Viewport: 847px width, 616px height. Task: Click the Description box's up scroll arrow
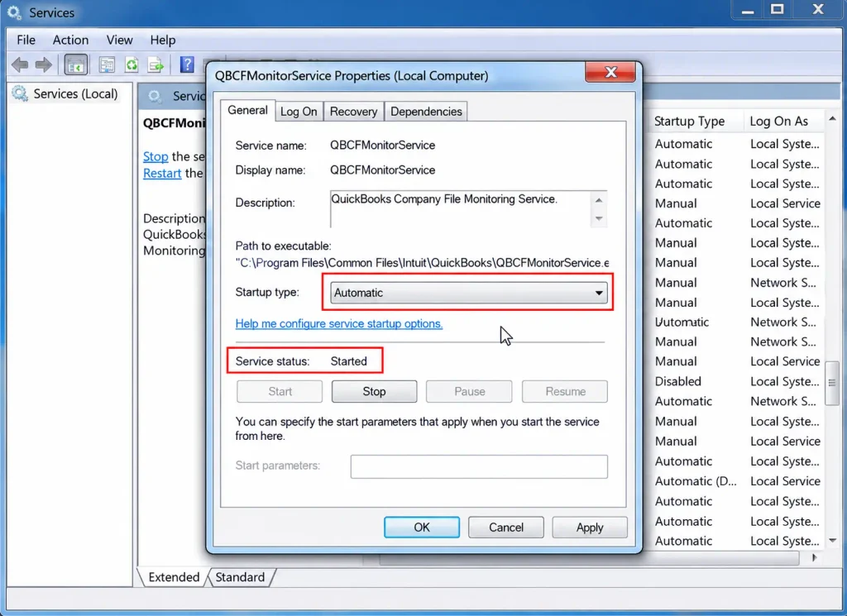click(x=599, y=200)
